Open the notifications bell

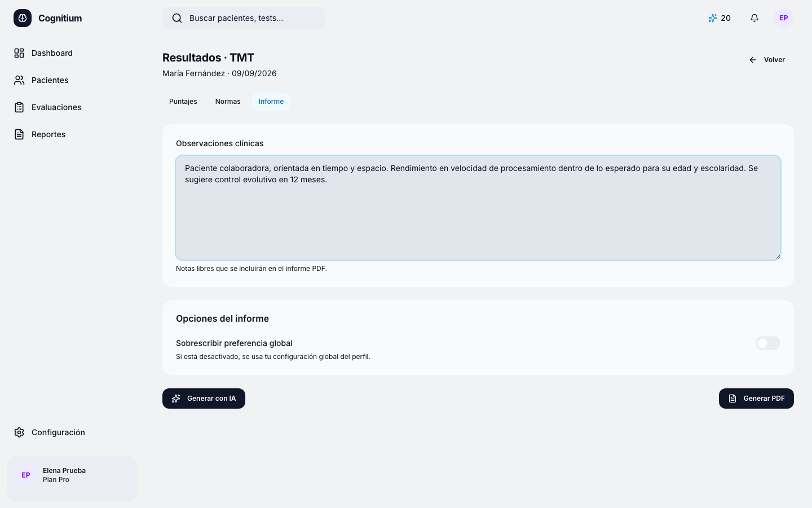[754, 18]
